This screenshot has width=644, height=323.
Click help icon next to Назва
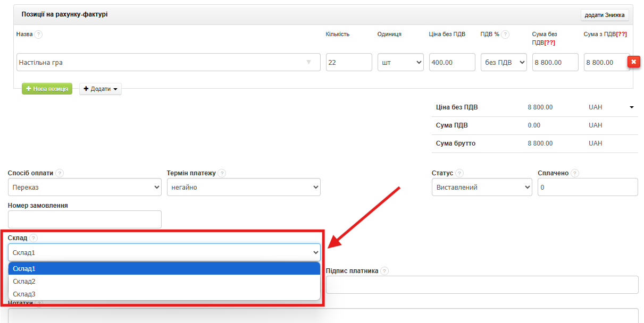[39, 35]
